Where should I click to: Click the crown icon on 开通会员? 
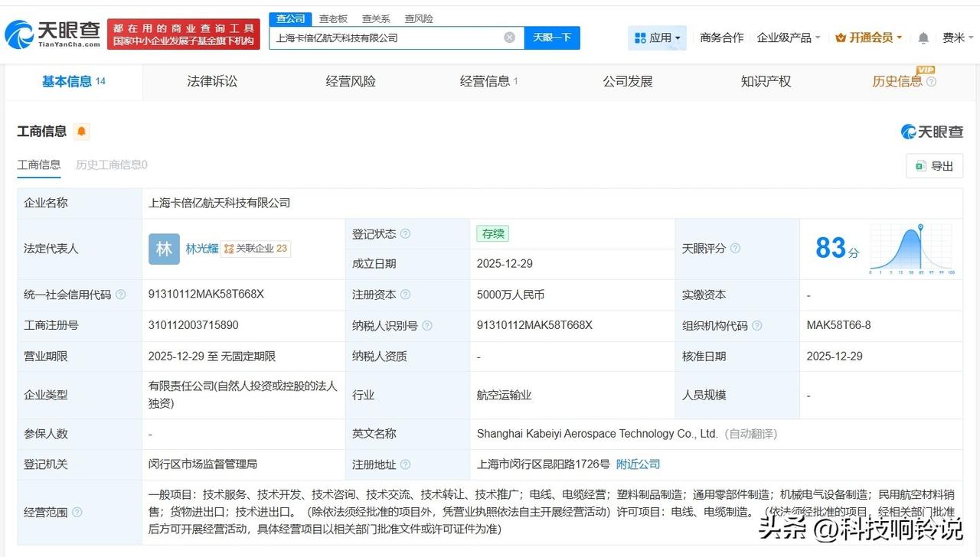(841, 37)
